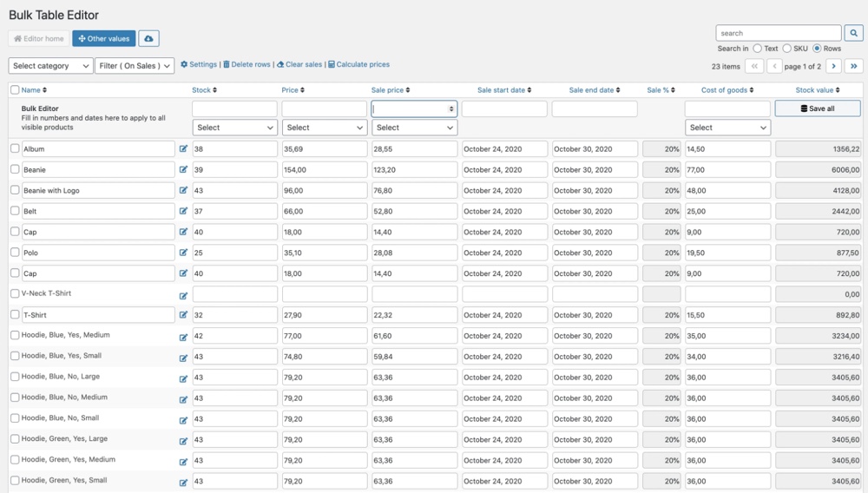Open edit icon for Hoodie, Blue, No, Large
868x493 pixels.
point(183,378)
